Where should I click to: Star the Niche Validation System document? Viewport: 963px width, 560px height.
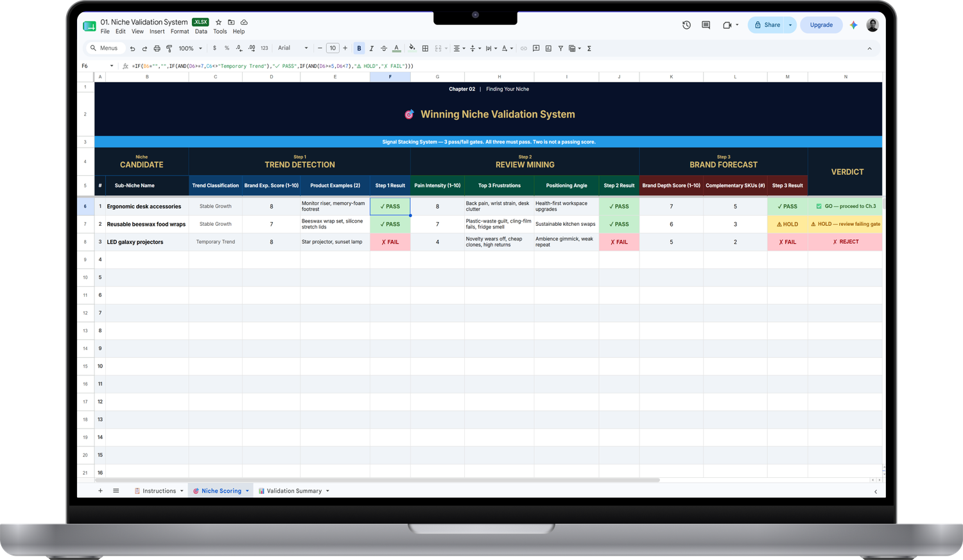pyautogui.click(x=218, y=22)
